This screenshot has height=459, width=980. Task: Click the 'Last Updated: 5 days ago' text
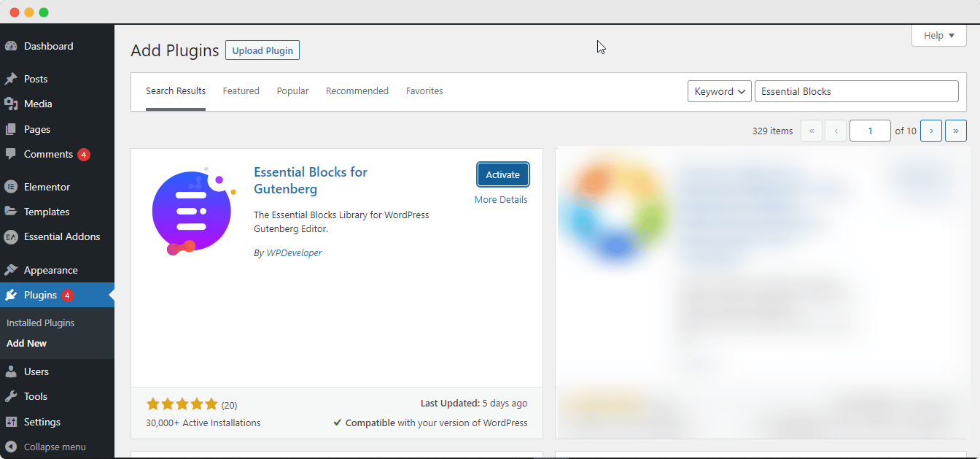(474, 403)
